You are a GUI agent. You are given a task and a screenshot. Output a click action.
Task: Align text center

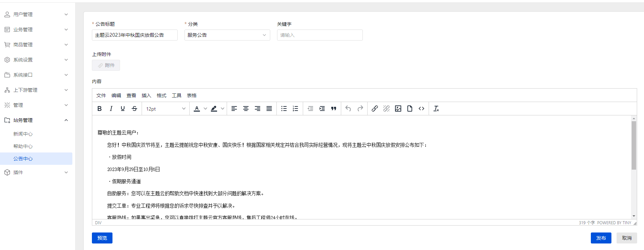[246, 109]
